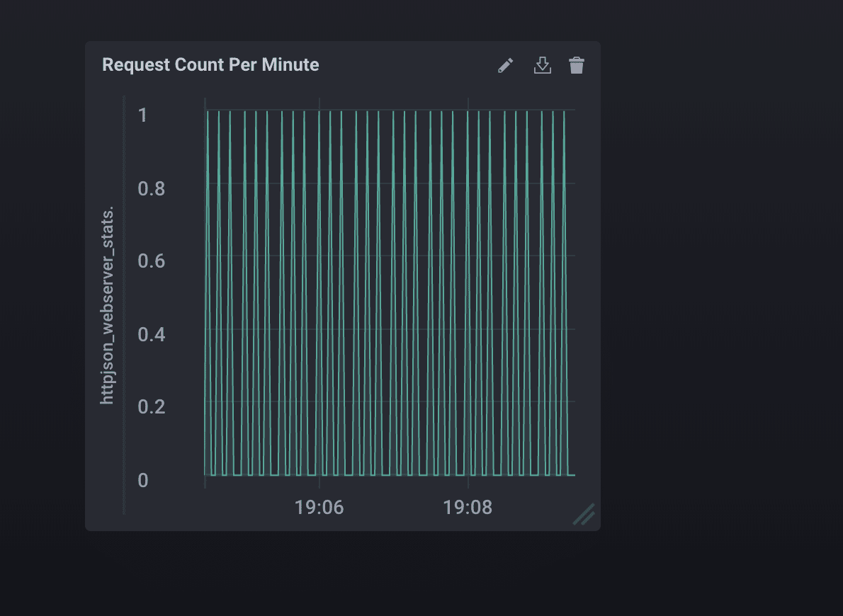
Task: Click the httpjson_webserver_stats. y-axis title
Action: (x=107, y=306)
